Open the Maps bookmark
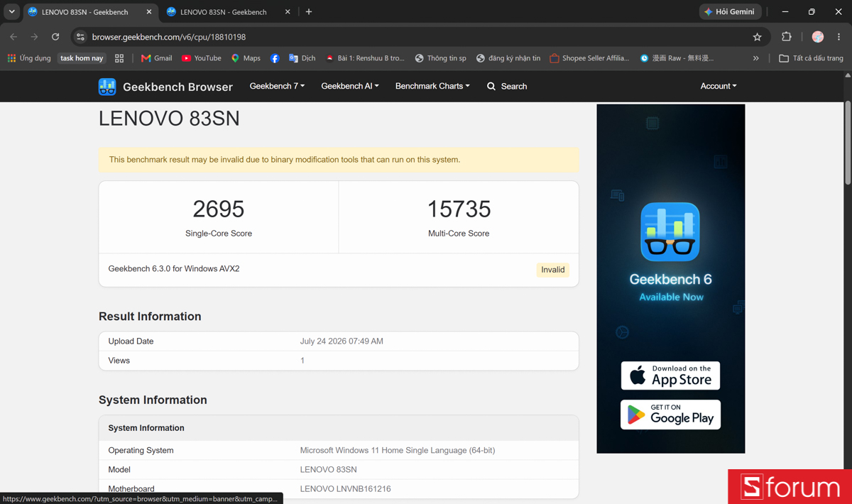 point(246,58)
